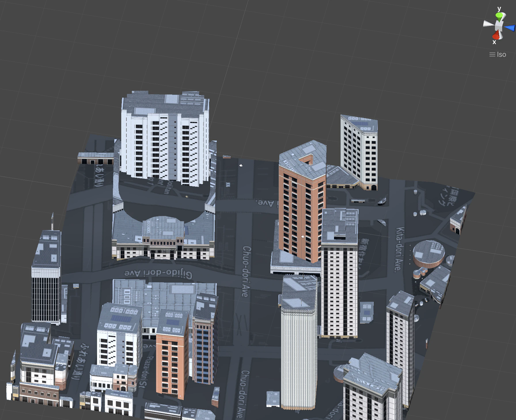The height and width of the screenshot is (420, 516).
Task: Click the center cube of the orientation gizmo
Action: pos(499,26)
